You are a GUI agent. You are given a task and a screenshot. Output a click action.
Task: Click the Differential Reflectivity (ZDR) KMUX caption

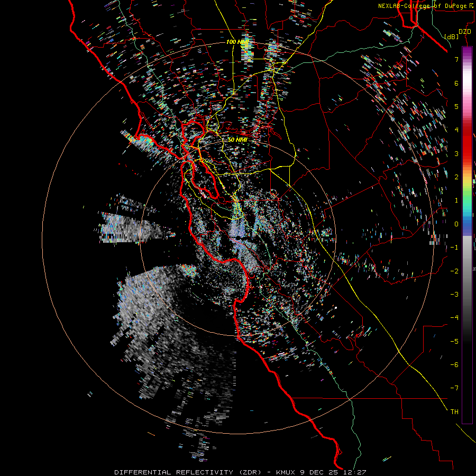click(240, 472)
